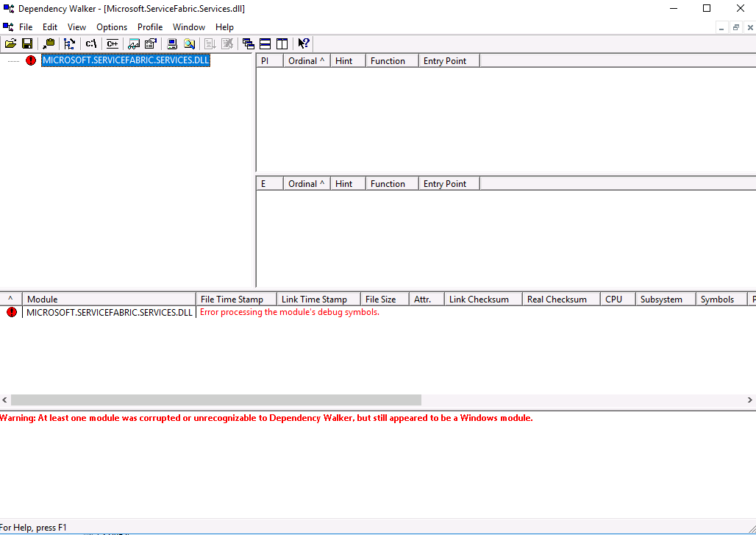Screen dimensions: 756x535
Task: Activate context help with the arrow-question icon
Action: (x=303, y=43)
